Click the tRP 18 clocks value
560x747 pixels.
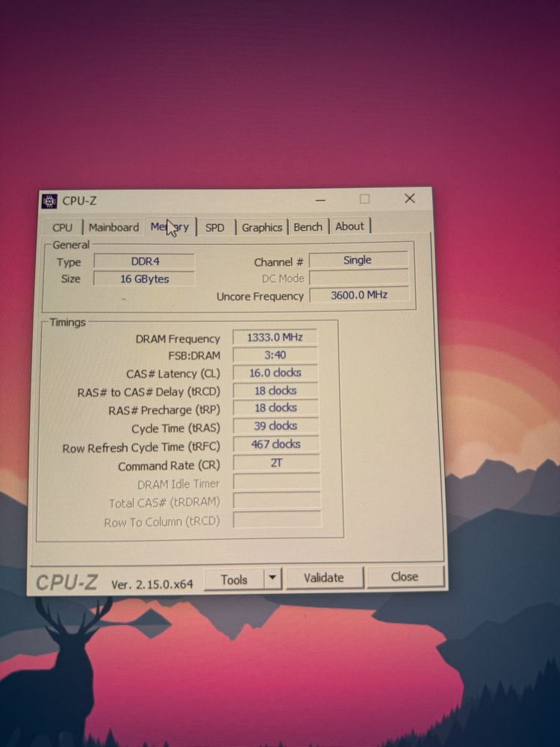[276, 408]
